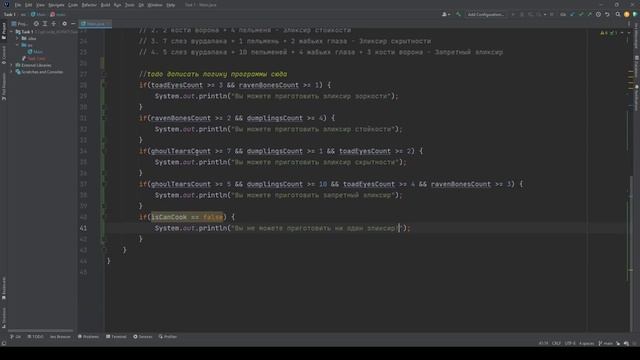Screen dimensions: 640x360
Task: Collapse the src folder node
Action: point(18,45)
